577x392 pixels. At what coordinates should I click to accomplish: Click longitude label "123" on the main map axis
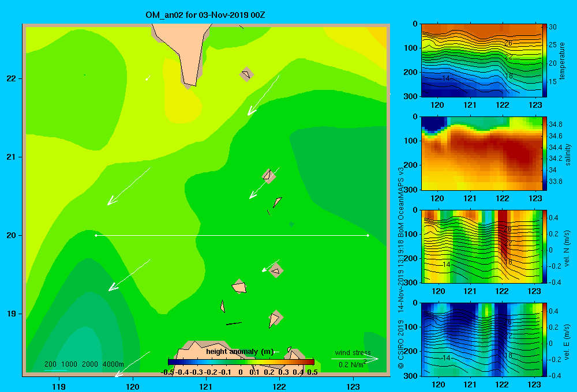353,386
